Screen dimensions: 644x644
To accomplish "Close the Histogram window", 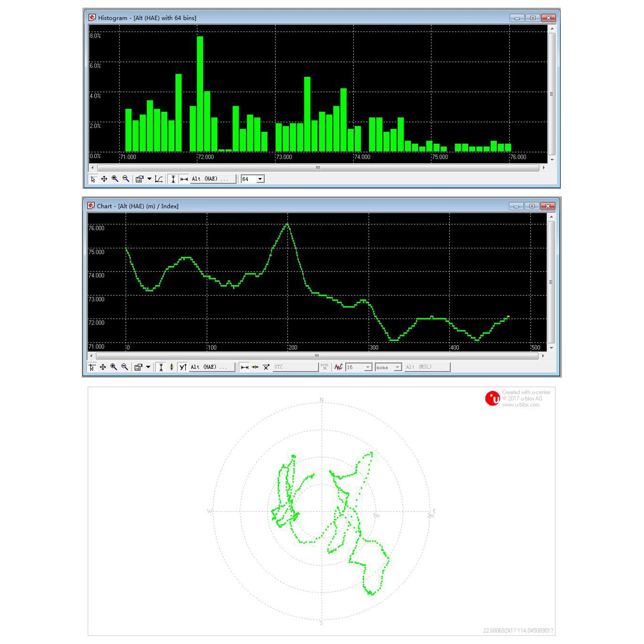I will [x=548, y=18].
